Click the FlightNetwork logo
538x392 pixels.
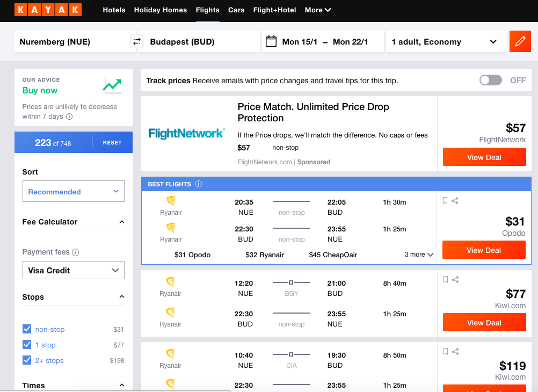pos(187,133)
